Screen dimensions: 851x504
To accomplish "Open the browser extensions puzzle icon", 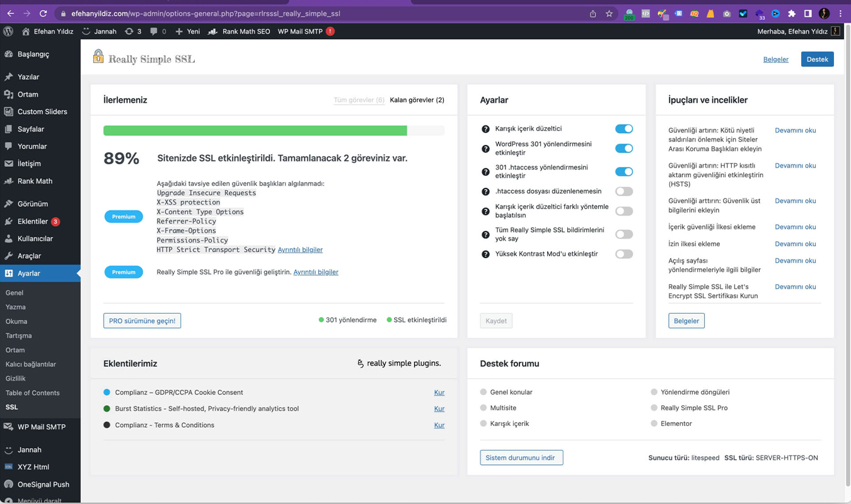I will 792,13.
